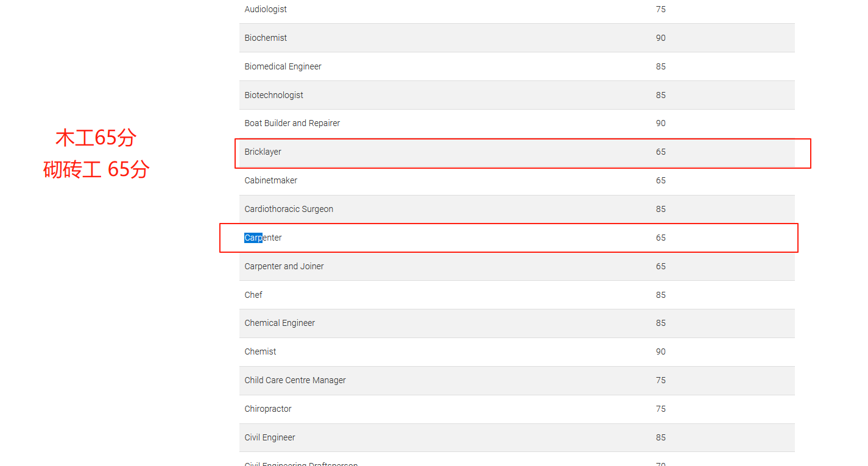Click the red "砌砖工 65分" annotation text

pyautogui.click(x=96, y=169)
